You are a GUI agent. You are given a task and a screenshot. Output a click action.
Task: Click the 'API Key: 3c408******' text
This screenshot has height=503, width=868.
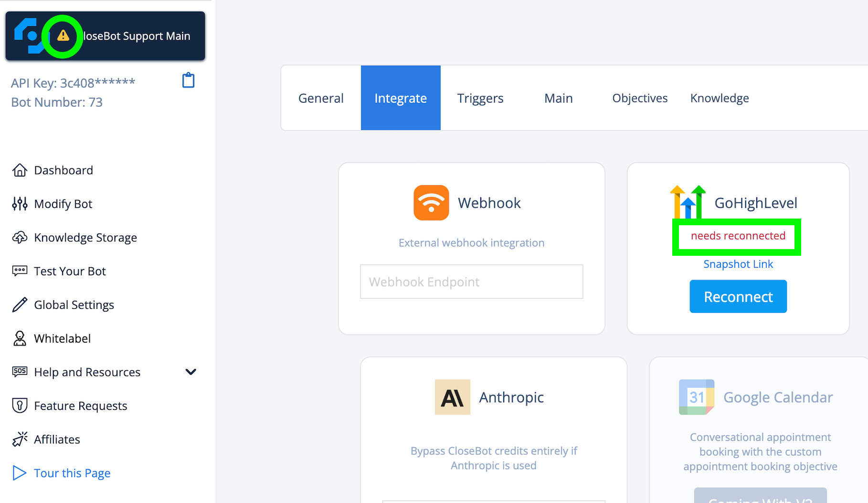(x=73, y=83)
